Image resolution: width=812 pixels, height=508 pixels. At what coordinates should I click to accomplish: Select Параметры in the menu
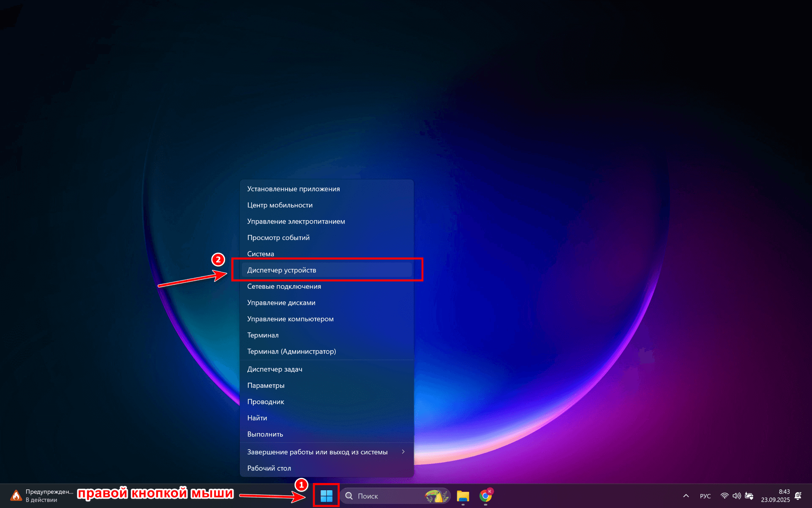(x=266, y=385)
